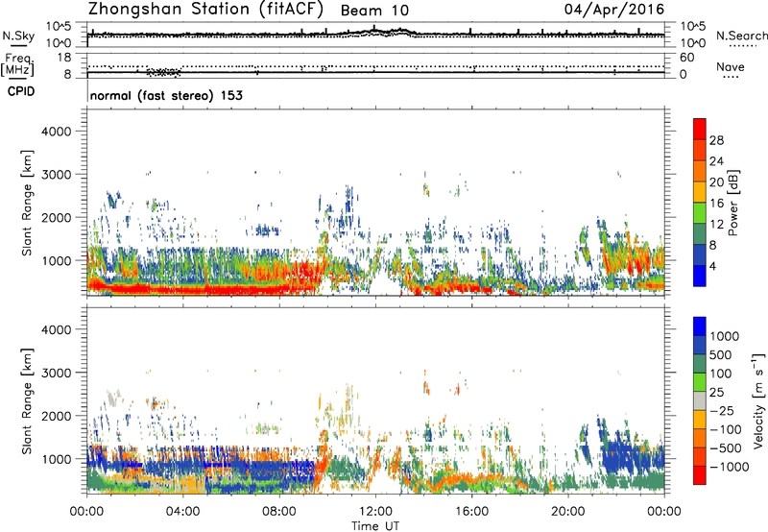Image resolution: width=768 pixels, height=532 pixels.
Task: Select the "20:00" time tick label
Action: coord(567,512)
